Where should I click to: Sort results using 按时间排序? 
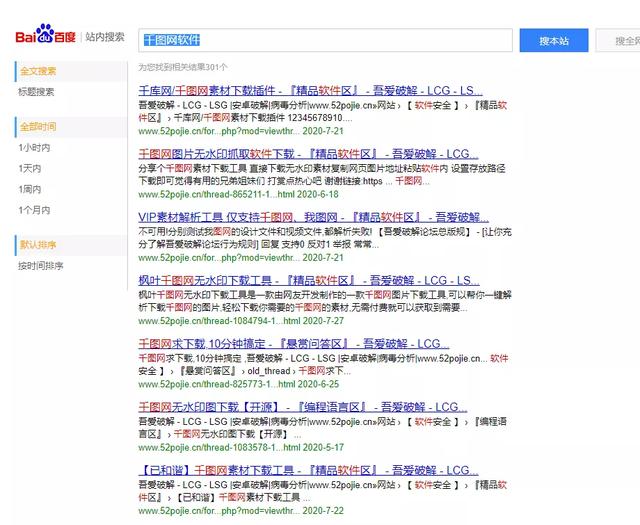(x=41, y=266)
